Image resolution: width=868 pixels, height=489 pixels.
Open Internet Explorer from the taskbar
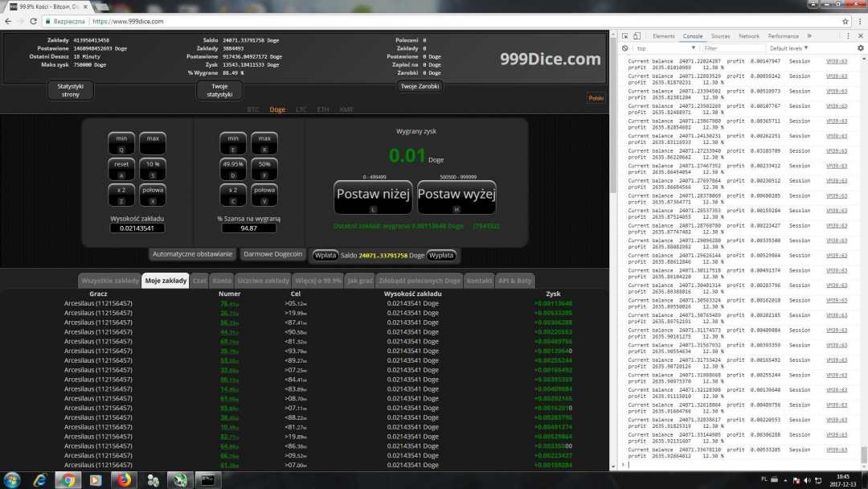40,480
